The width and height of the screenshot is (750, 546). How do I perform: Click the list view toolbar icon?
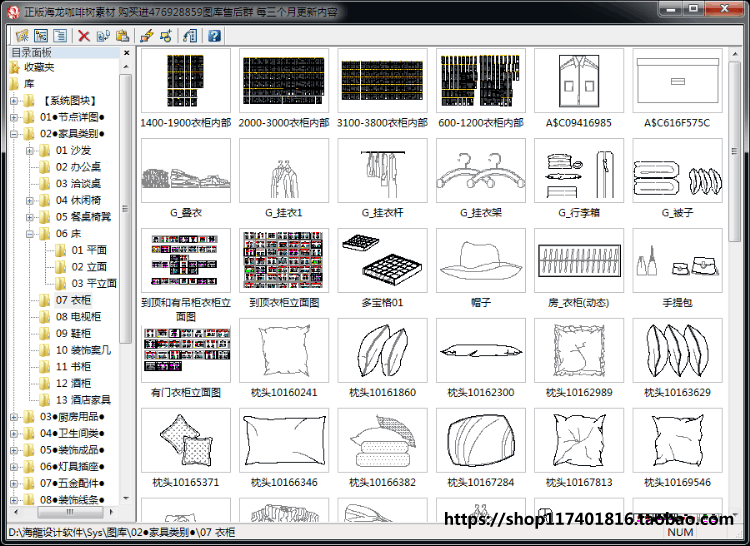(60, 35)
